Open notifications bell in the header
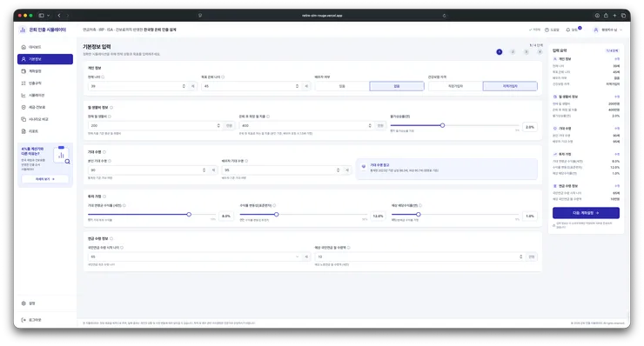 568,30
